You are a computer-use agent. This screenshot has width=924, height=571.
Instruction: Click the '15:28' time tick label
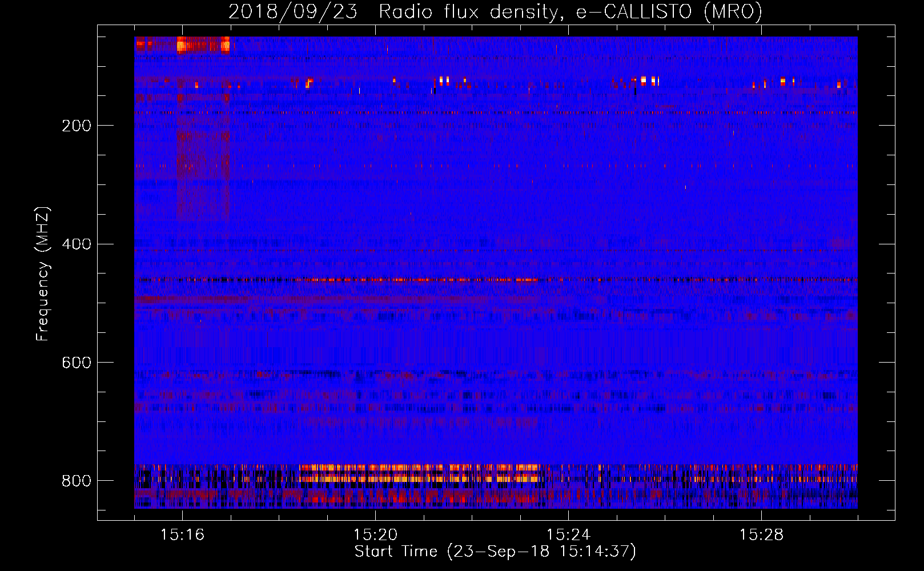761,534
